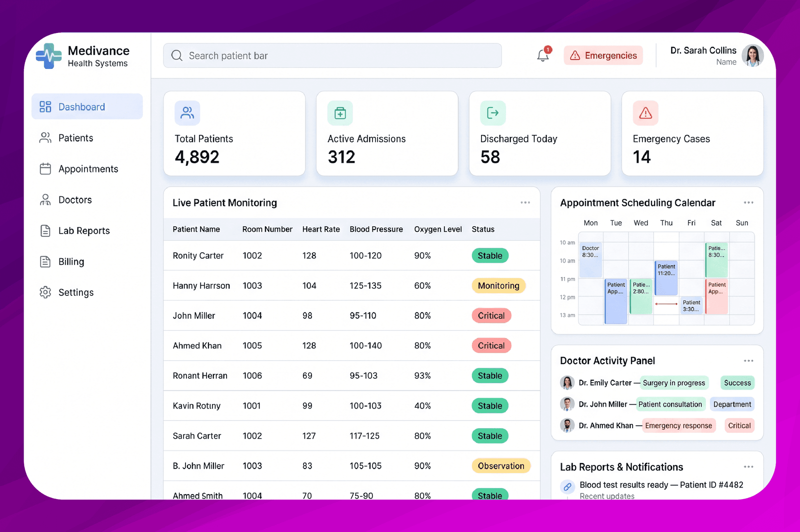Open the Doctors menu item

[x=87, y=200]
